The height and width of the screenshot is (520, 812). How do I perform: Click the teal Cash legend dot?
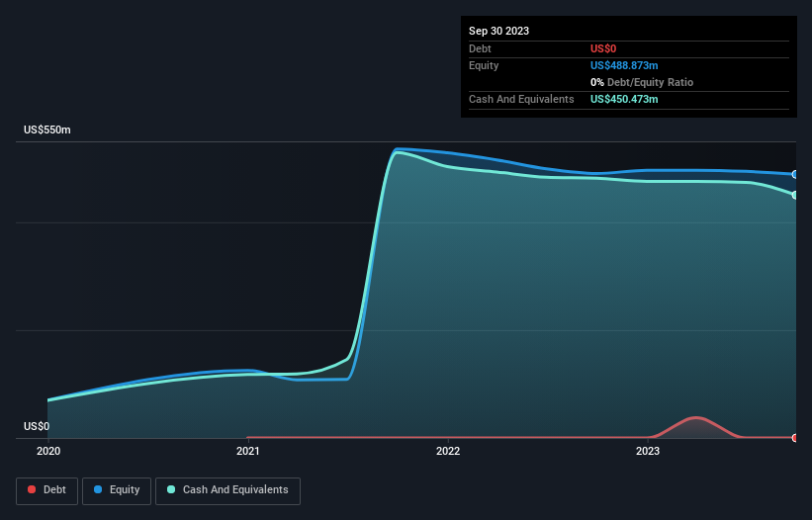(171, 489)
